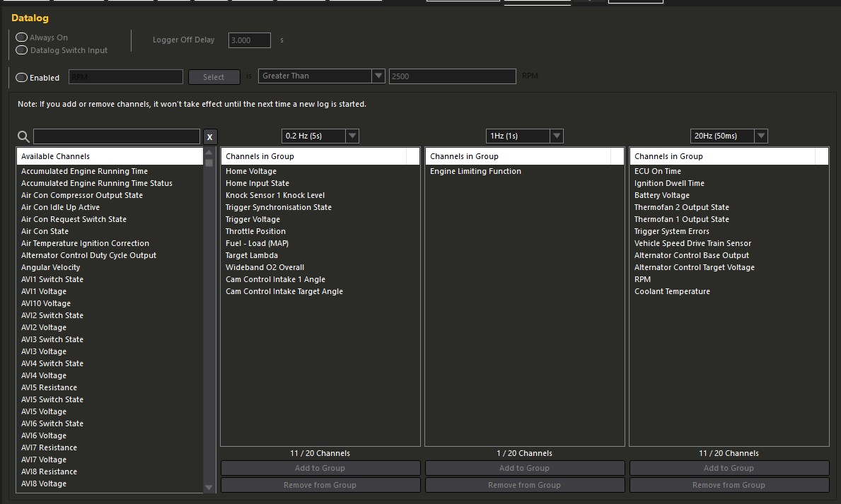841x504 pixels.
Task: Click the available channels scrollbar up arrow
Action: (x=209, y=152)
